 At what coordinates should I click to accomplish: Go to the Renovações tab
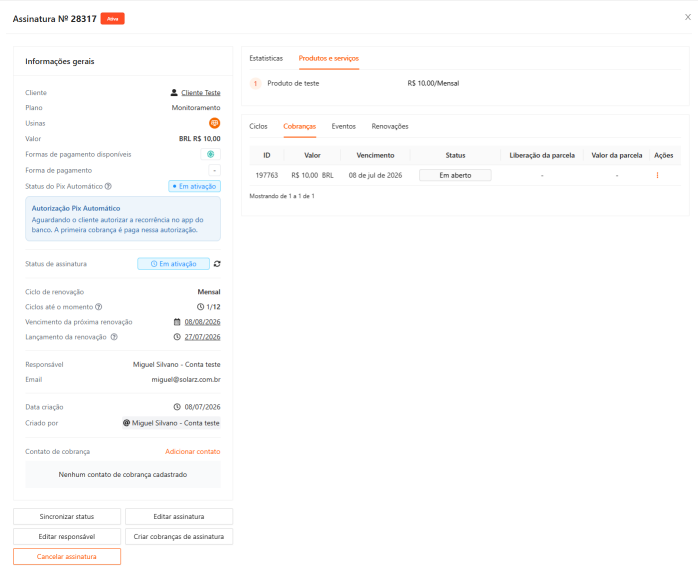(390, 126)
